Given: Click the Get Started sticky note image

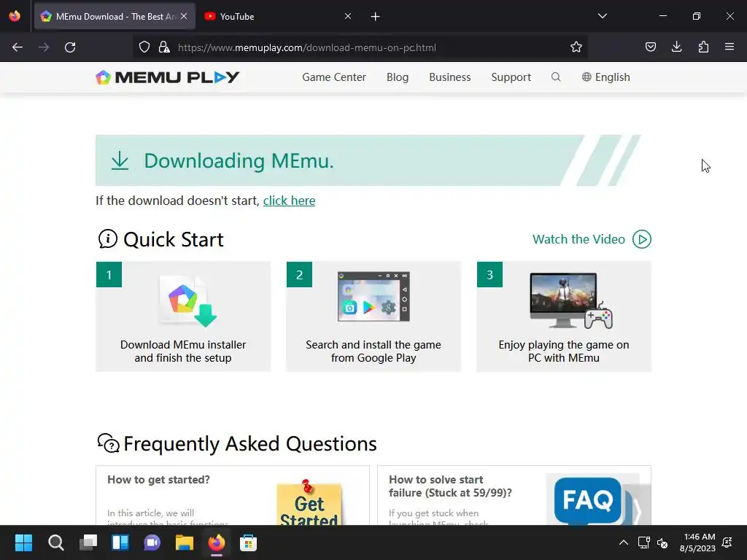Looking at the screenshot, I should tap(309, 502).
